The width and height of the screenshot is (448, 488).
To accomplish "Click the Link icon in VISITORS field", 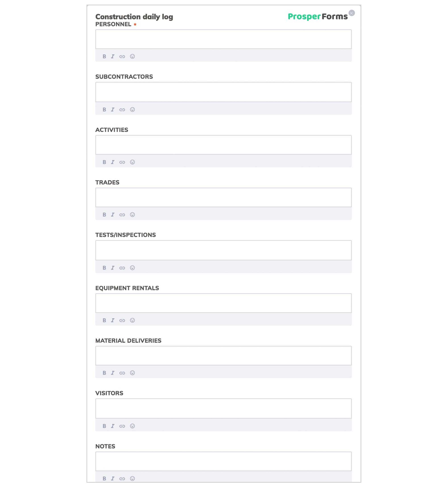I will tap(122, 426).
